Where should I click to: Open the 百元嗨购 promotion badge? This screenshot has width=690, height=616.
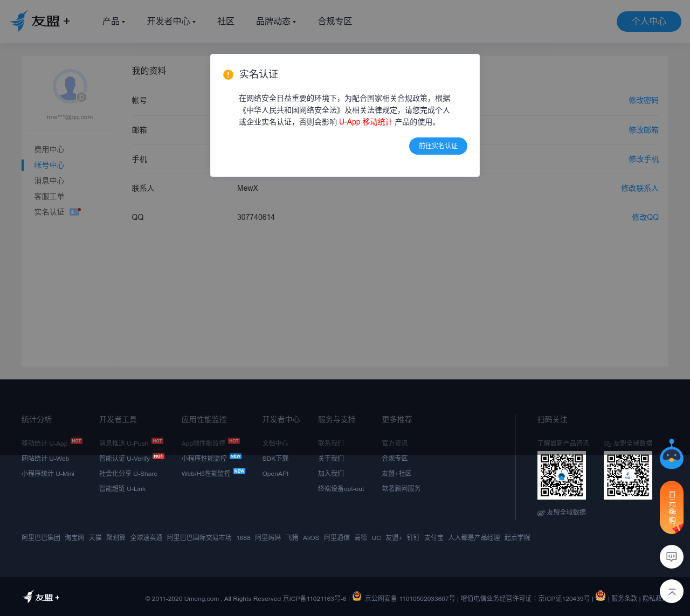[672, 507]
